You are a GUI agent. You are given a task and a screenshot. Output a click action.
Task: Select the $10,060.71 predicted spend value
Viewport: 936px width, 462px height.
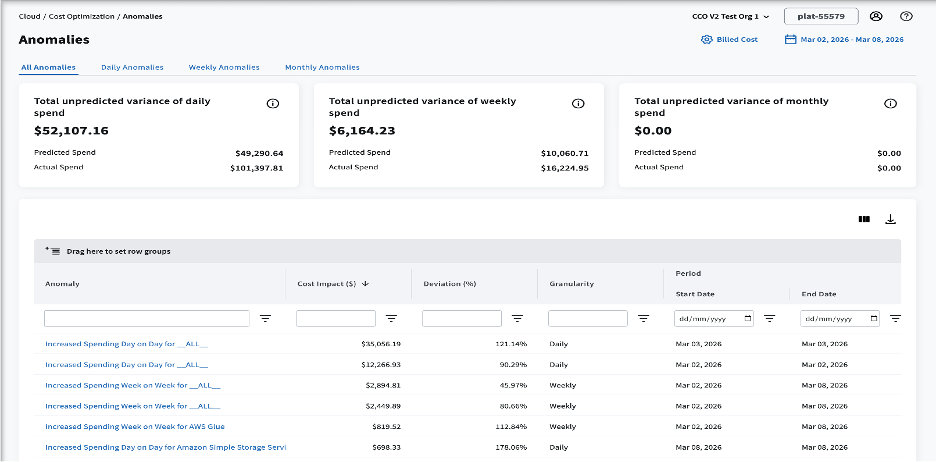(565, 153)
